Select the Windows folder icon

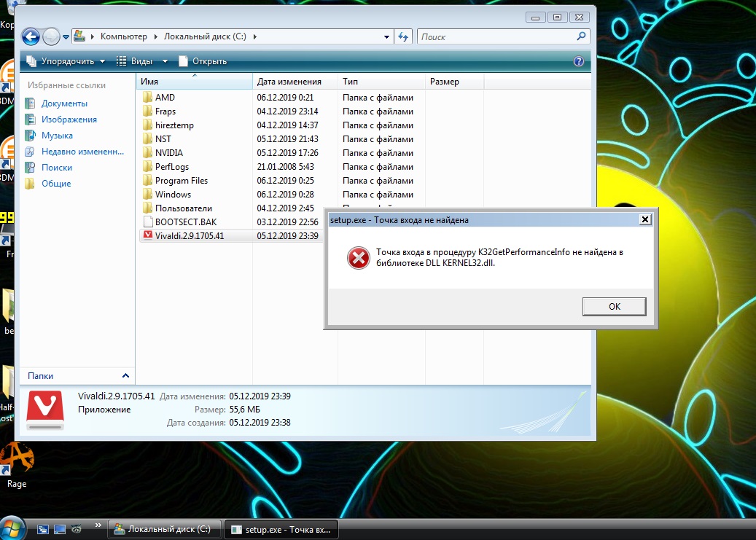point(147,195)
